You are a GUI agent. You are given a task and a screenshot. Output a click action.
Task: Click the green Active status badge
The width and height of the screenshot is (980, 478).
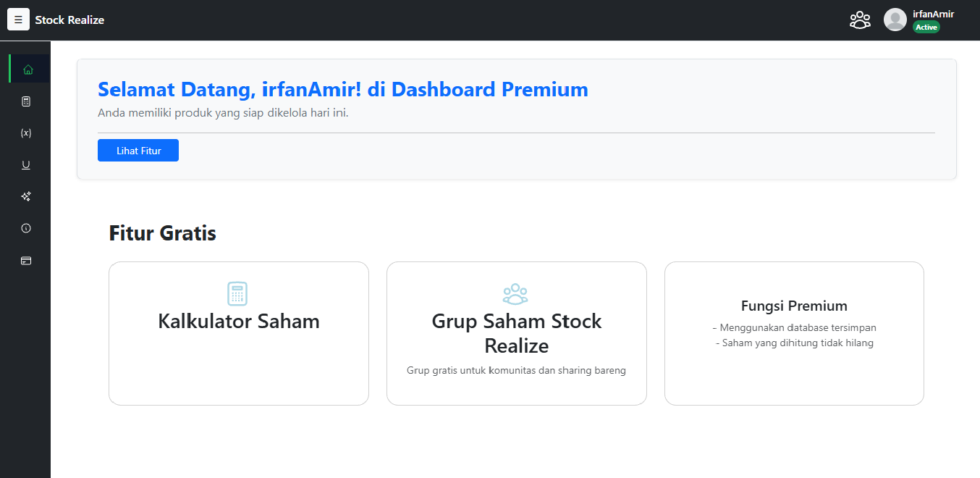pyautogui.click(x=926, y=28)
